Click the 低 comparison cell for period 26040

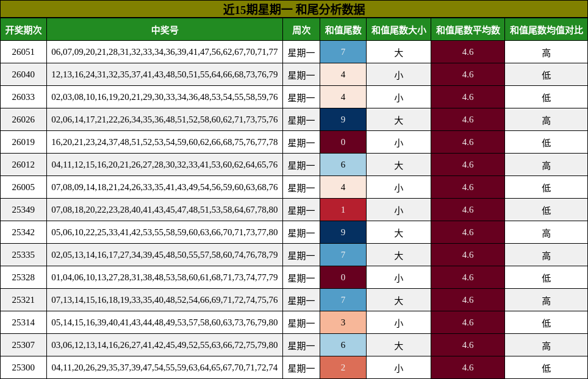tap(547, 74)
